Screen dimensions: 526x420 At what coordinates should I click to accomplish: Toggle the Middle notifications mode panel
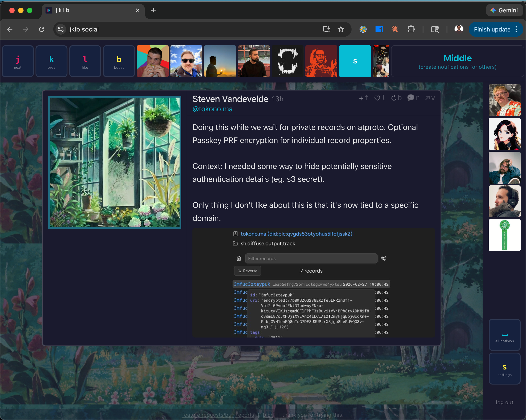click(x=457, y=61)
